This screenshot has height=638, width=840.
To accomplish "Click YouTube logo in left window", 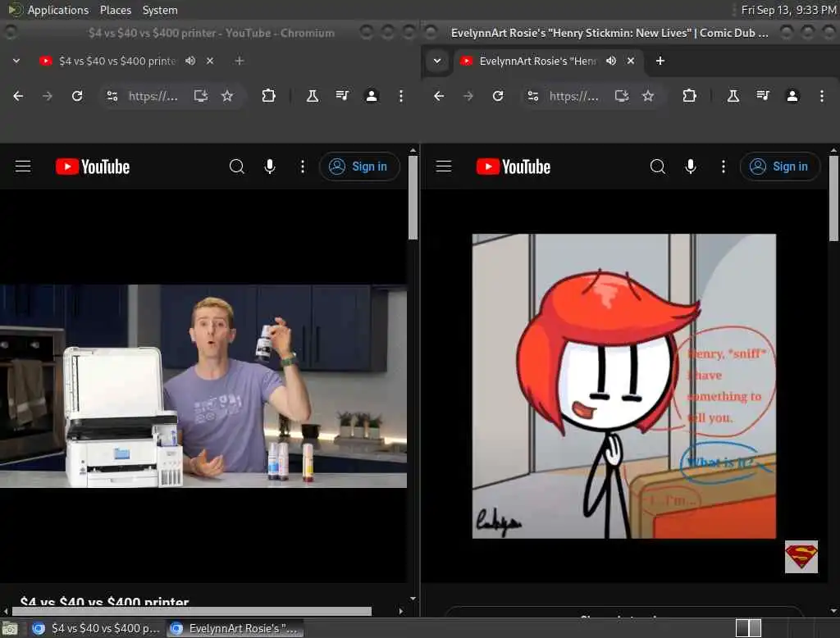I will [93, 166].
